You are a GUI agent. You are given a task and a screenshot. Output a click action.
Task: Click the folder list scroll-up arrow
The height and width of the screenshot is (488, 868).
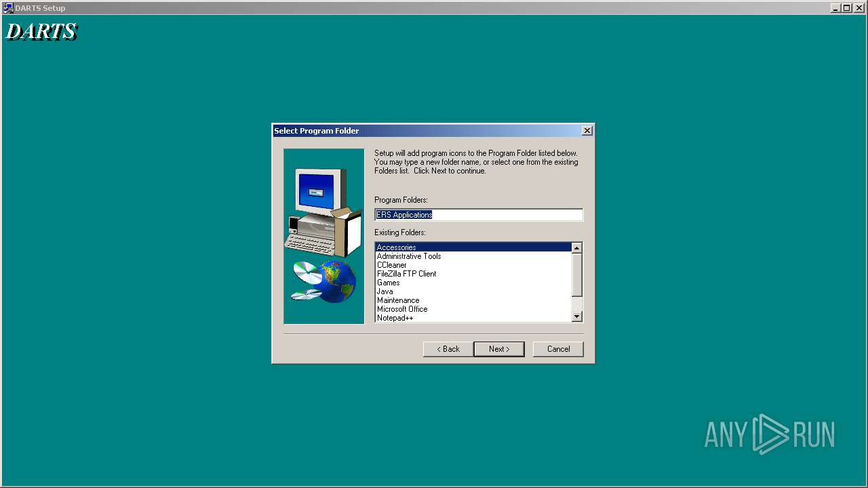pyautogui.click(x=577, y=248)
